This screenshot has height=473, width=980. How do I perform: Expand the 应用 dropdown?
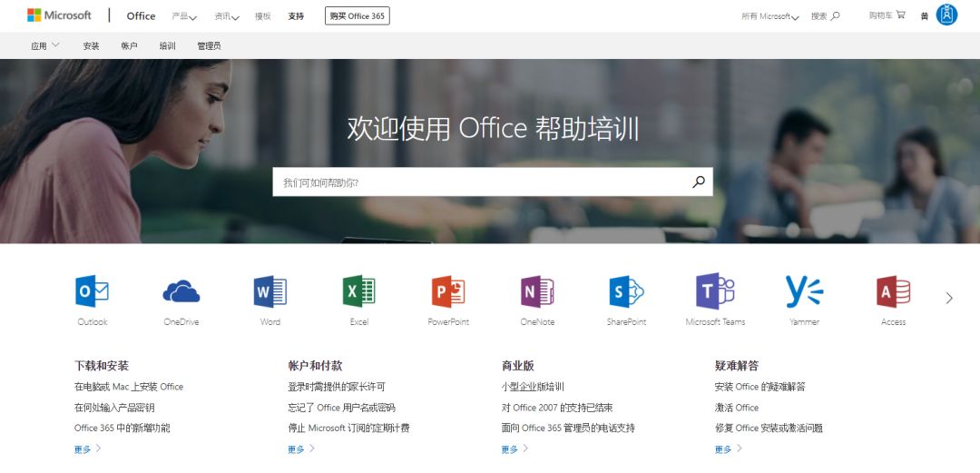pos(45,45)
